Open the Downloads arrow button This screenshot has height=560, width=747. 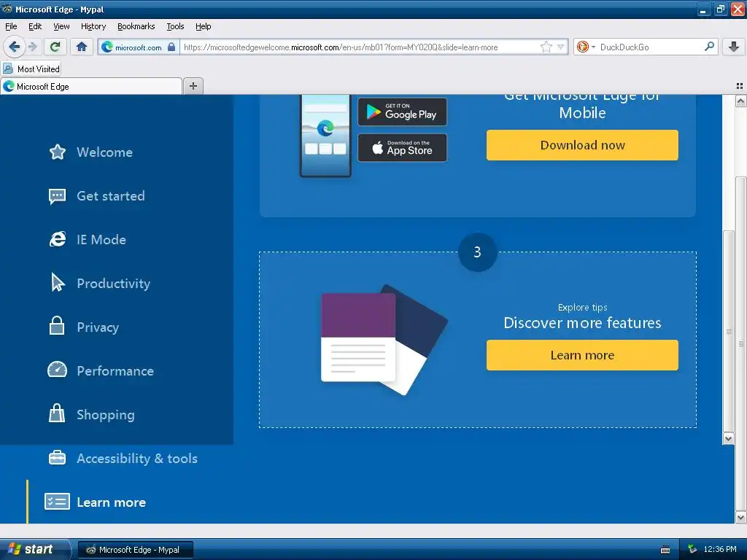pos(734,47)
